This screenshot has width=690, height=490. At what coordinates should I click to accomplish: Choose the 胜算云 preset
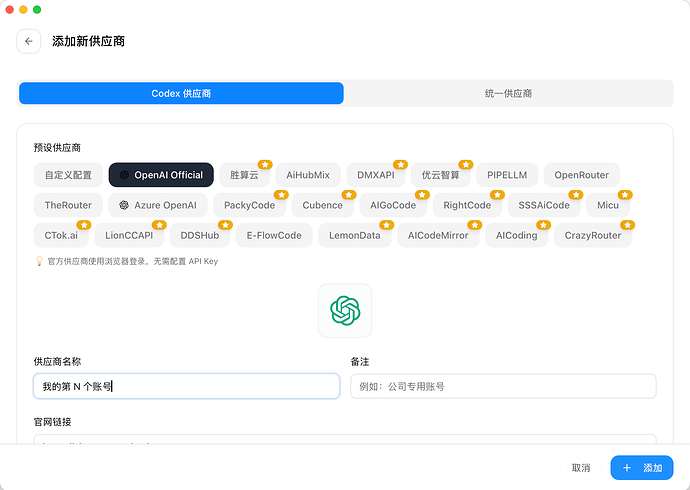244,175
